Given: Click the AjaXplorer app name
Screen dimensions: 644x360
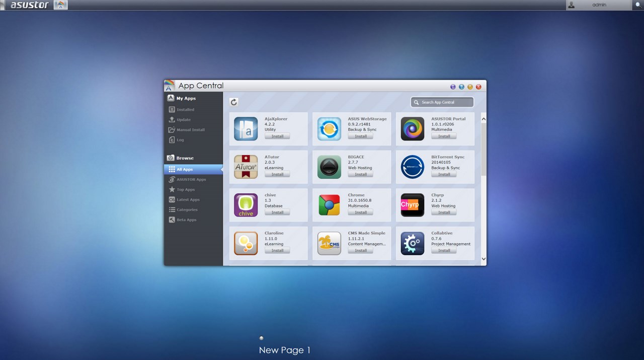Looking at the screenshot, I should click(276, 119).
